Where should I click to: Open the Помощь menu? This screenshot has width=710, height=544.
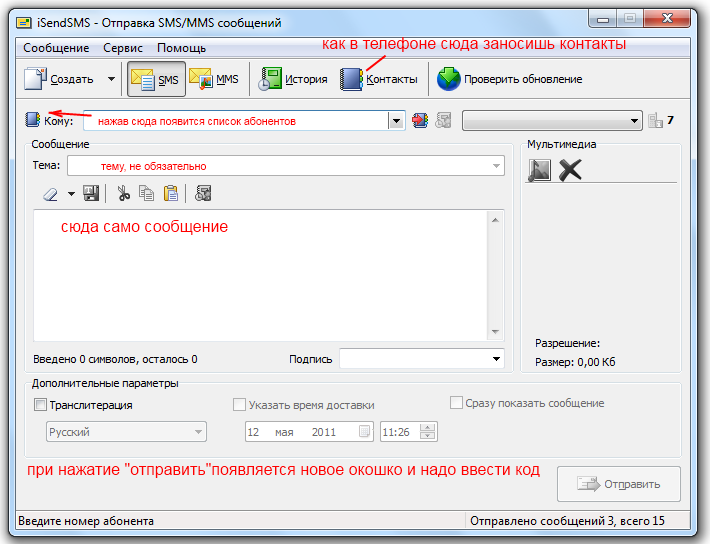coord(181,48)
